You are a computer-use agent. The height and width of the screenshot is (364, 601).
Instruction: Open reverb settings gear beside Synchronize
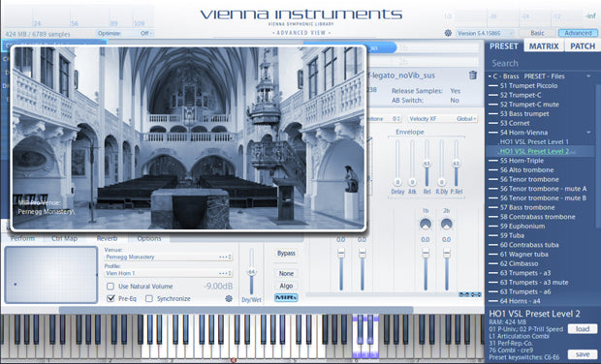click(x=229, y=298)
